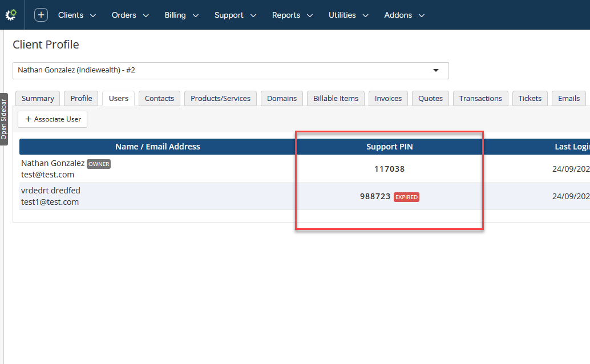Click the plus quick-add icon in navbar
Screen dimensions: 590x364
[x=41, y=15]
